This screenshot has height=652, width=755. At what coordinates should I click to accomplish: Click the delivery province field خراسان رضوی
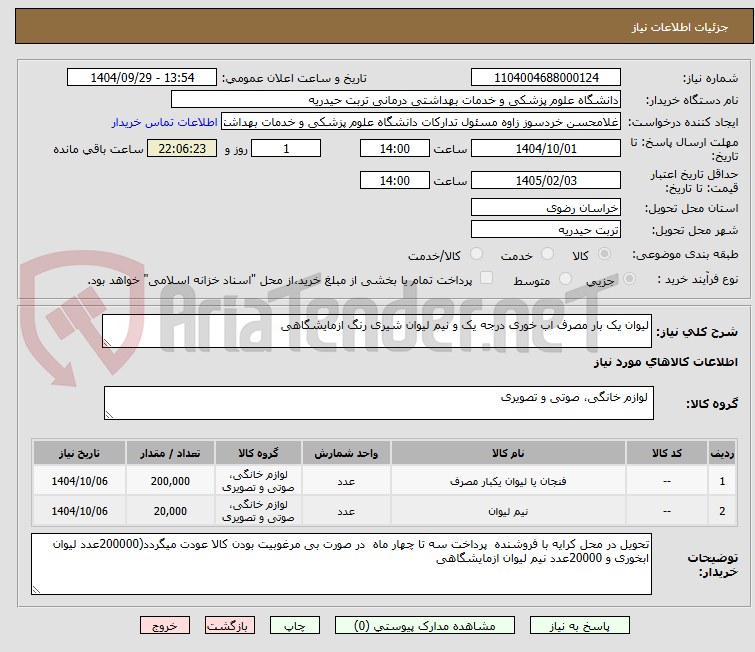coord(546,208)
